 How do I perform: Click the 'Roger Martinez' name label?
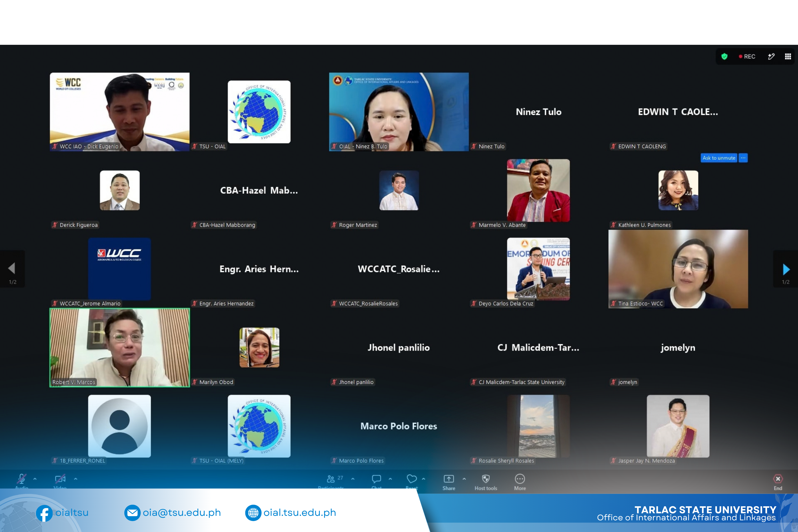pyautogui.click(x=358, y=225)
